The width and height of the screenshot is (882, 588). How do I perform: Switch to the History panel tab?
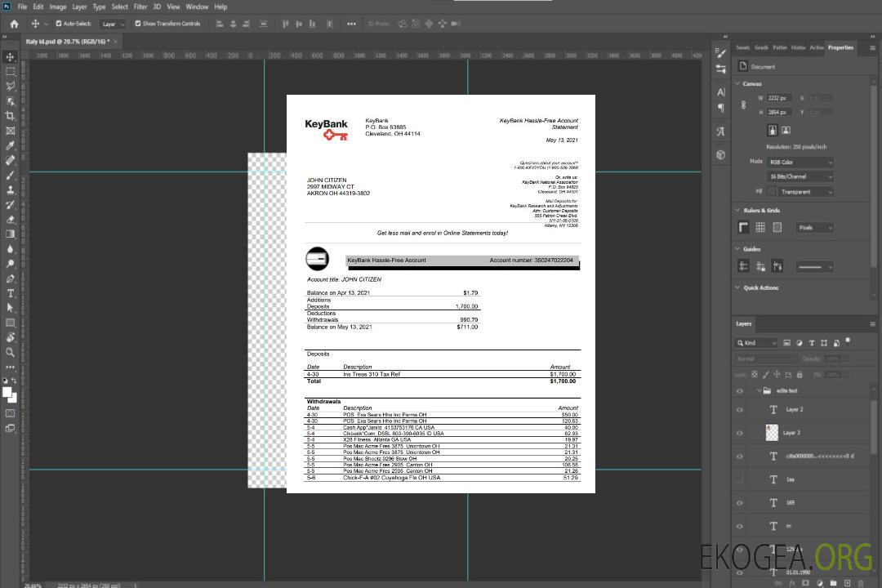[x=798, y=48]
